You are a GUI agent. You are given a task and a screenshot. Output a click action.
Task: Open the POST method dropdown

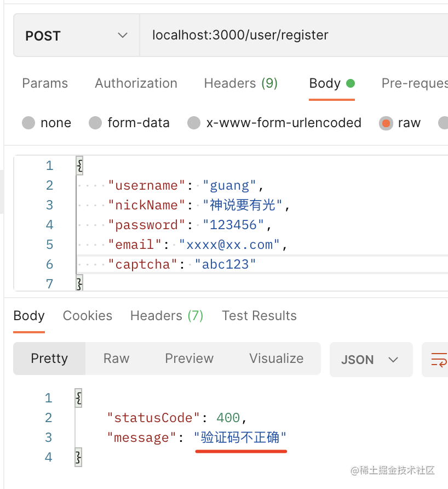coord(76,36)
